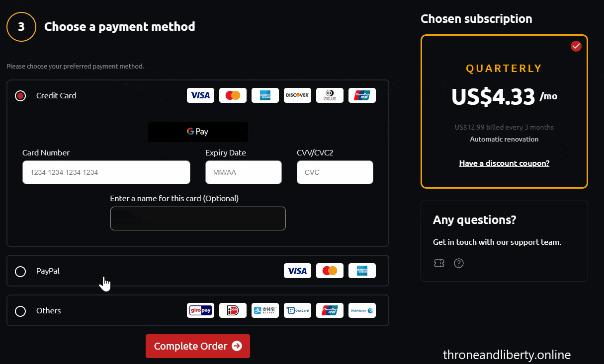Open the support ticket icon
Viewport: 604px width, 364px height.
pos(439,263)
